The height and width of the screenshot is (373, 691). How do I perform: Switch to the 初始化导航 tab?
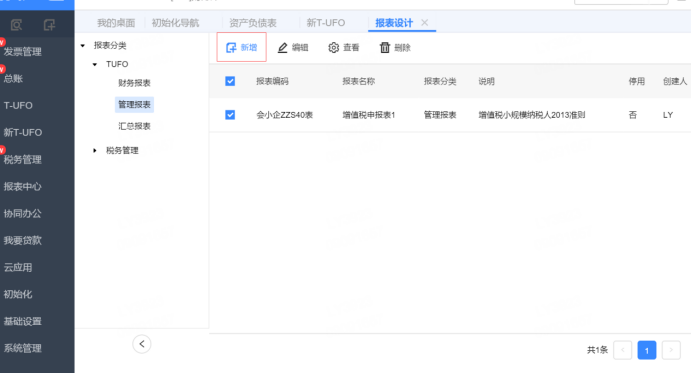tap(175, 23)
